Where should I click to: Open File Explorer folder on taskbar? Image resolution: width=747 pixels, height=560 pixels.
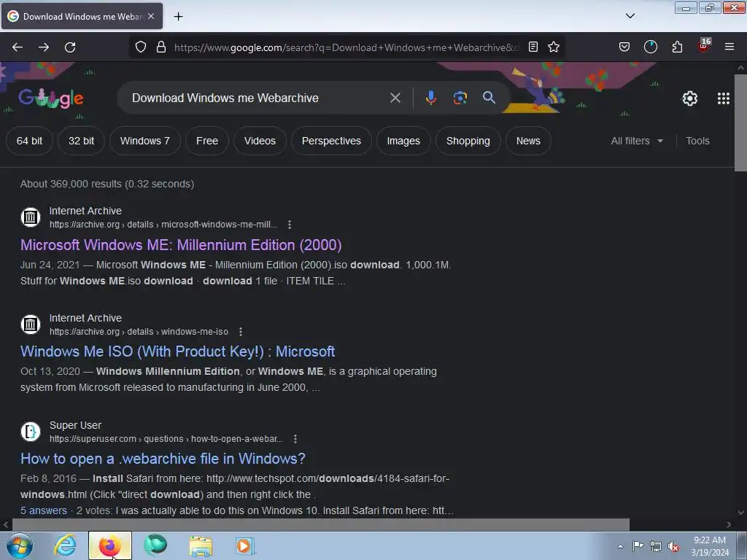(x=201, y=545)
